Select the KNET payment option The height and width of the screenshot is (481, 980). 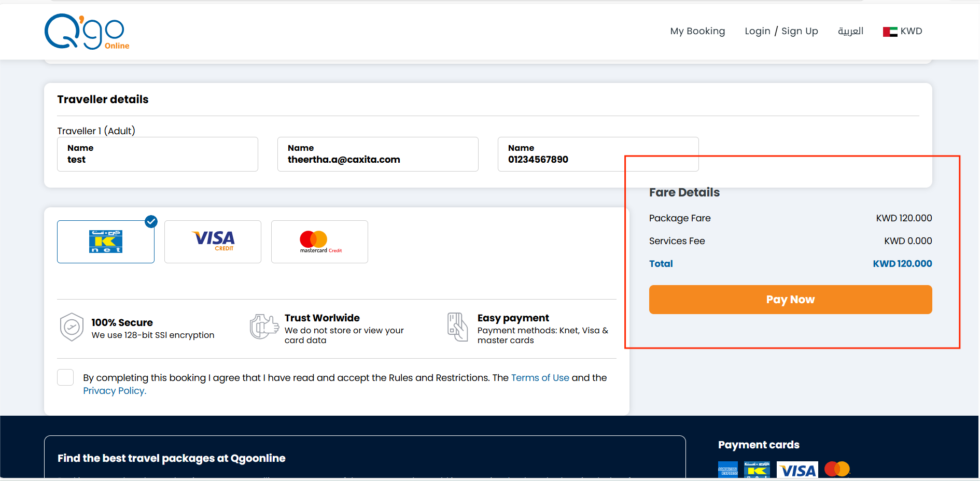pos(106,242)
